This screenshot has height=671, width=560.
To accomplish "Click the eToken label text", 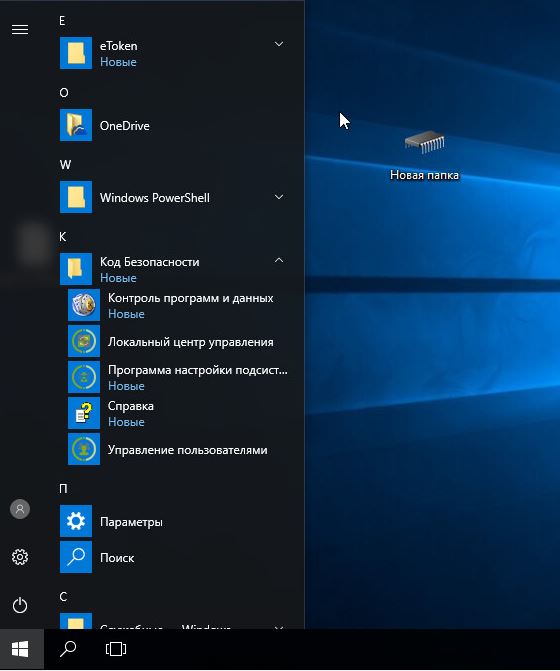I will tap(119, 46).
